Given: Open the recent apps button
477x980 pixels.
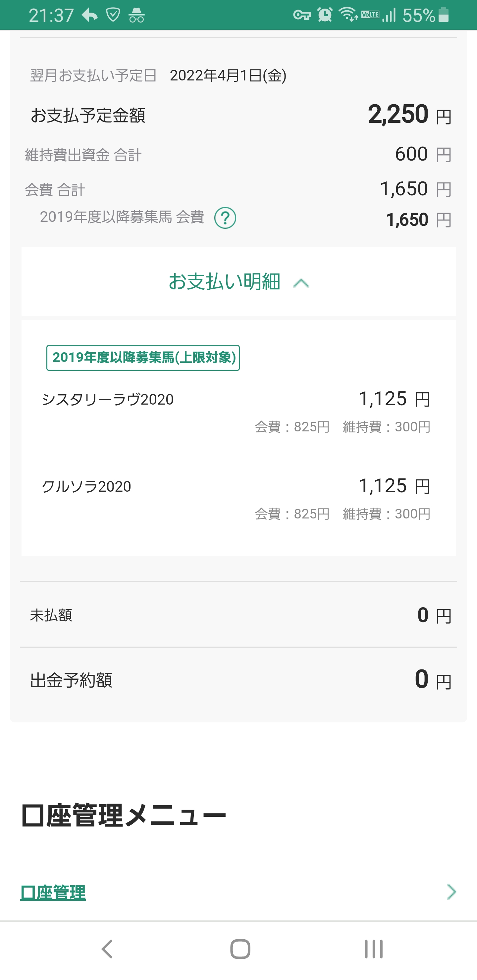Looking at the screenshot, I should (x=373, y=949).
